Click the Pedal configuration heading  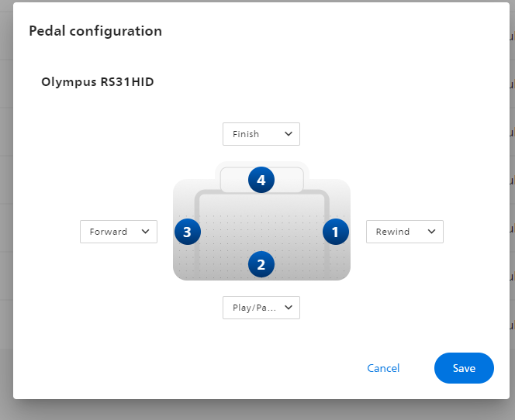coord(95,31)
